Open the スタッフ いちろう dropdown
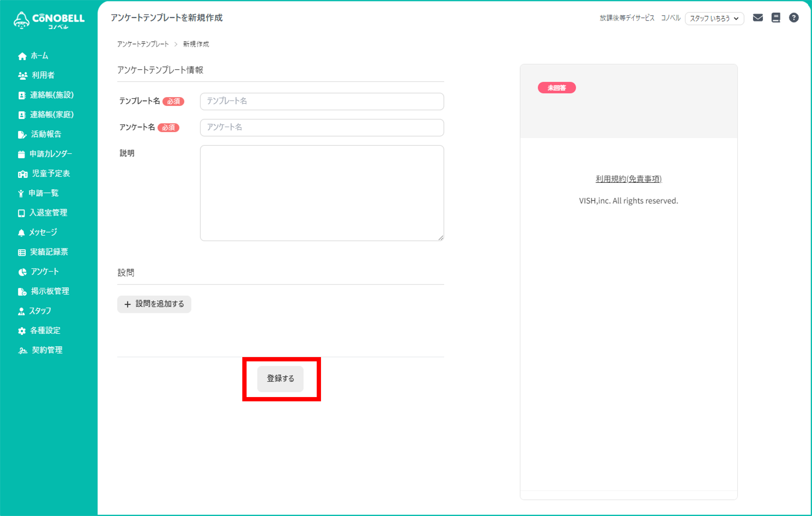The width and height of the screenshot is (812, 516). [x=714, y=18]
